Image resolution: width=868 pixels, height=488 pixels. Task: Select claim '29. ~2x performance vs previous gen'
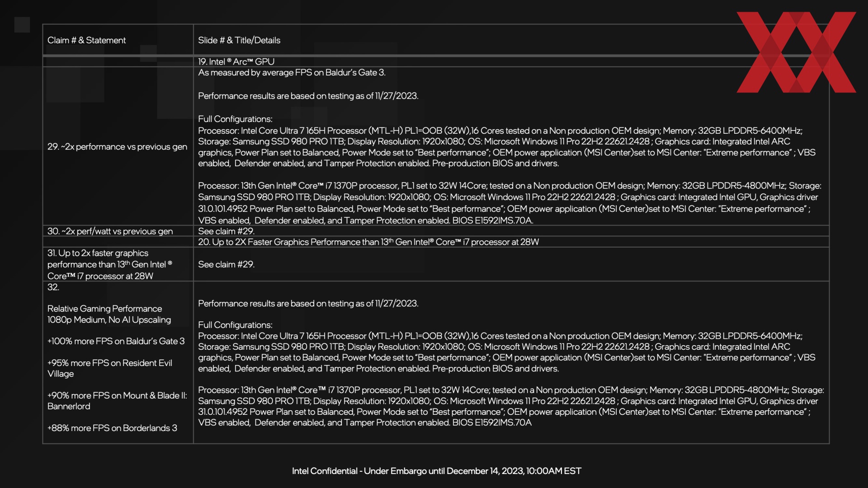pos(117,146)
